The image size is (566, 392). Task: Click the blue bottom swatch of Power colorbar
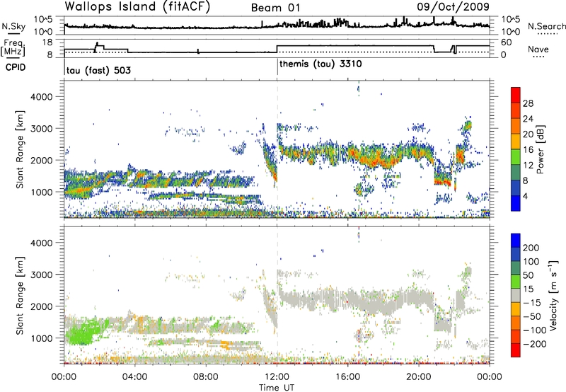pyautogui.click(x=516, y=203)
